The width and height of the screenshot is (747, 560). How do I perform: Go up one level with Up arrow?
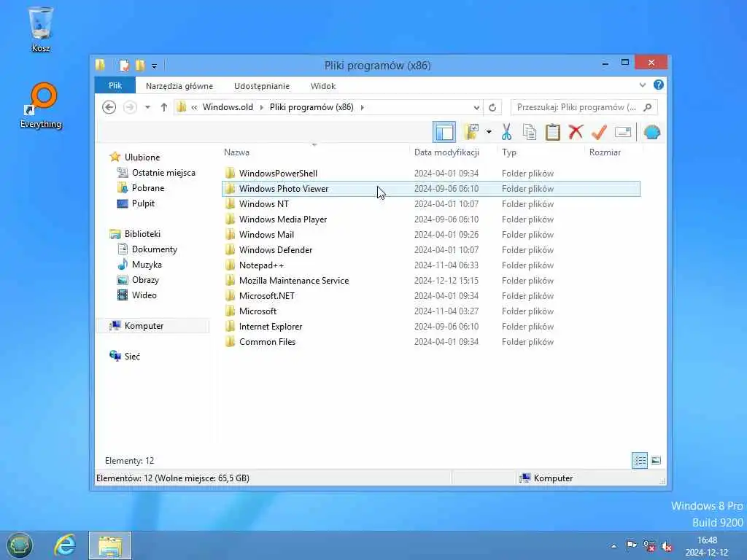[164, 107]
